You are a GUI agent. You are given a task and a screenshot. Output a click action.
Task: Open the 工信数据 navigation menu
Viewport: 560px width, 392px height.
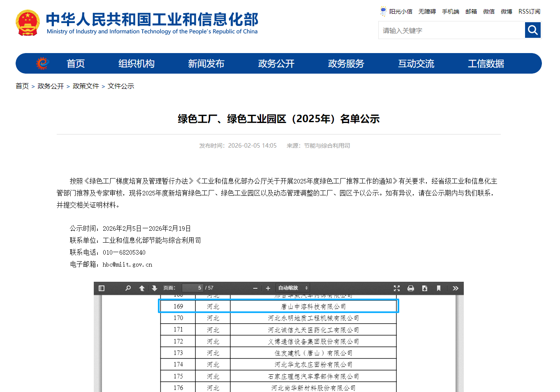[x=486, y=64]
